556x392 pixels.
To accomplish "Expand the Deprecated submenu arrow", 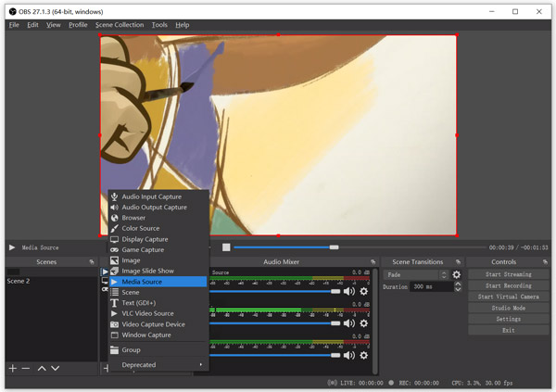I will point(201,365).
